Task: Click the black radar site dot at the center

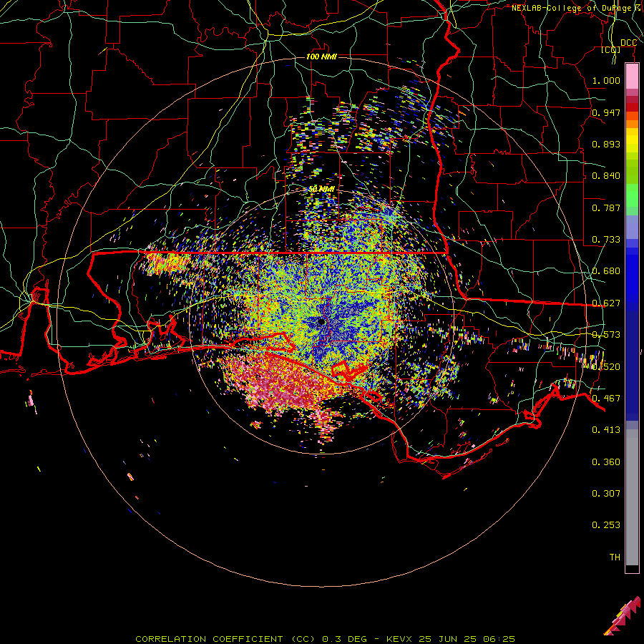Action: pos(321,321)
